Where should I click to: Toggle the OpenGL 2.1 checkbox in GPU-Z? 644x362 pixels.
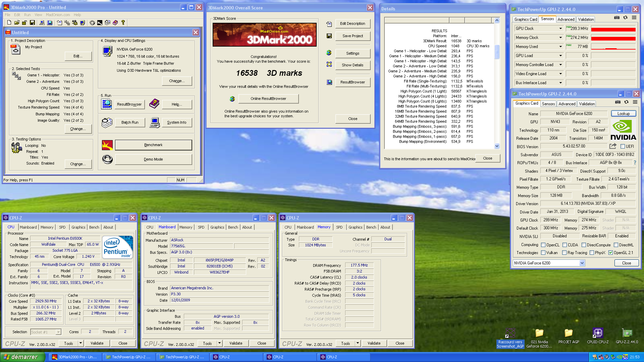pyautogui.click(x=610, y=253)
